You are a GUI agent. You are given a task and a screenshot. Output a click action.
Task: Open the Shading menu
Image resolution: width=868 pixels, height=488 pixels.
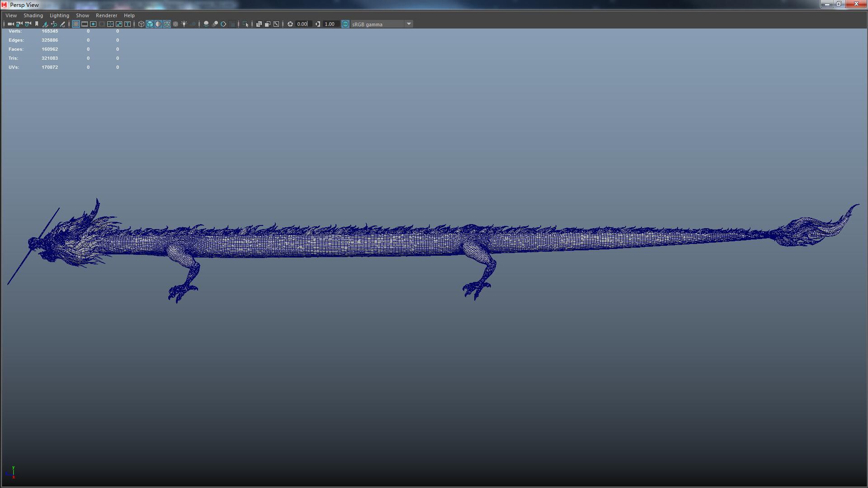pyautogui.click(x=33, y=15)
